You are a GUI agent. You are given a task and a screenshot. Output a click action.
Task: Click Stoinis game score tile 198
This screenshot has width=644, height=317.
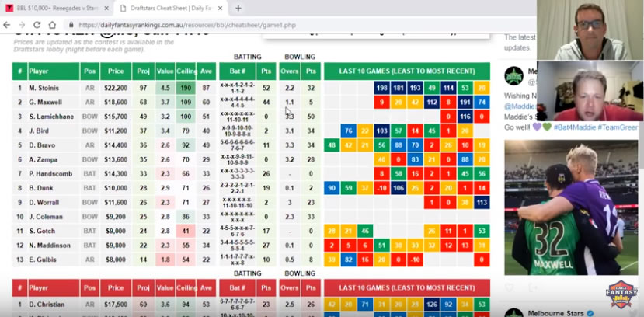(381, 88)
